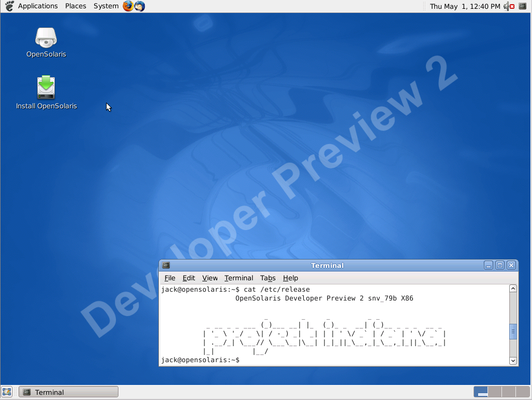
Task: Click the 'OpenSolaris Developer Preview 2 snv_79b X86' line
Action: click(x=324, y=298)
